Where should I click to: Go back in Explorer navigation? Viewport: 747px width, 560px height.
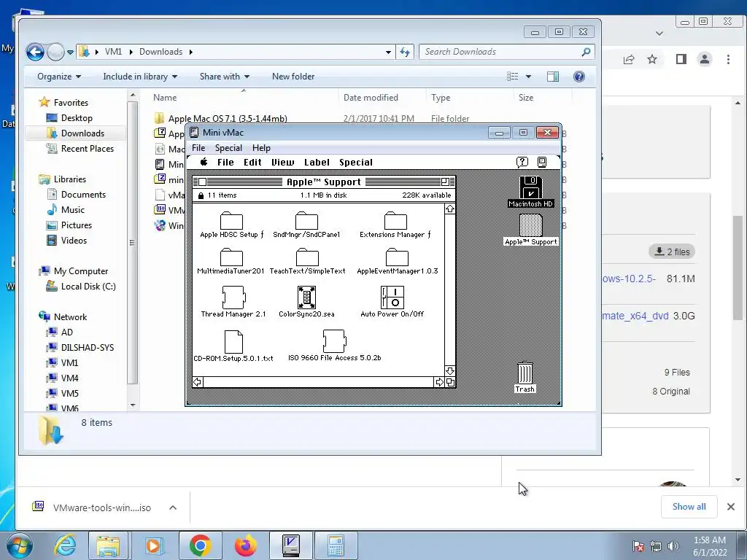(35, 52)
